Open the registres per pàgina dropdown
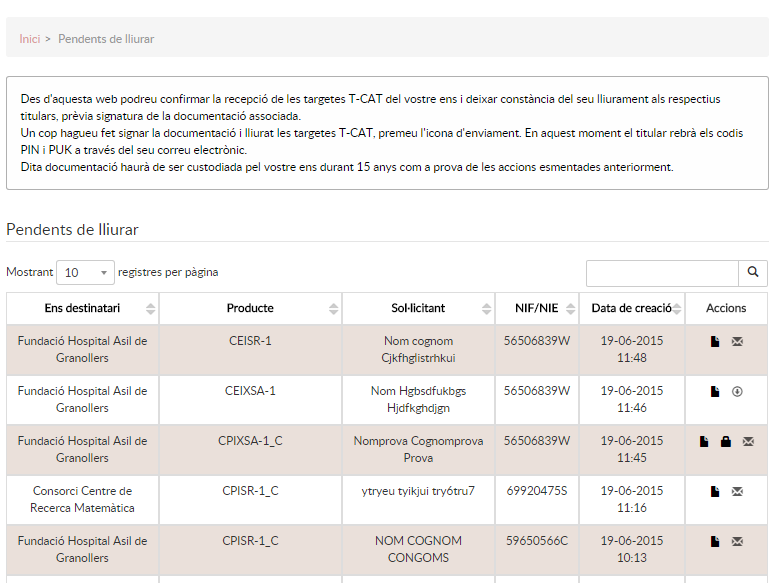The height and width of the screenshot is (583, 778). coord(85,273)
